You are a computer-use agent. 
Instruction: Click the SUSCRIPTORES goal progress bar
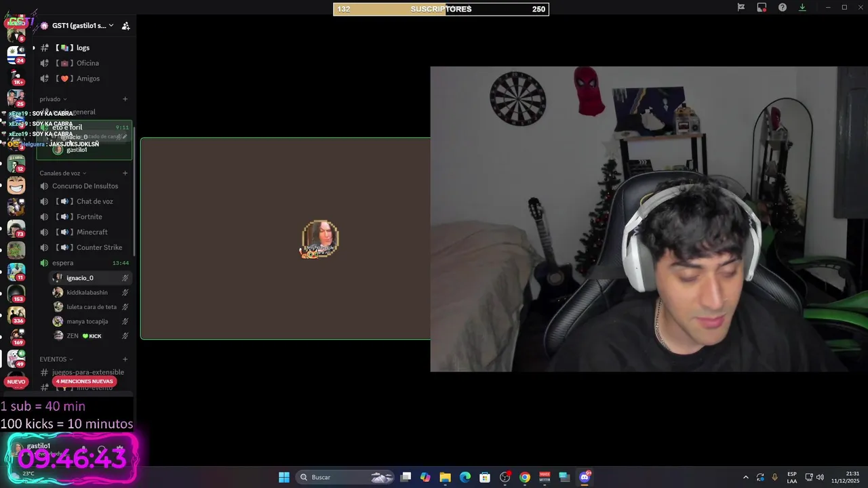(441, 9)
